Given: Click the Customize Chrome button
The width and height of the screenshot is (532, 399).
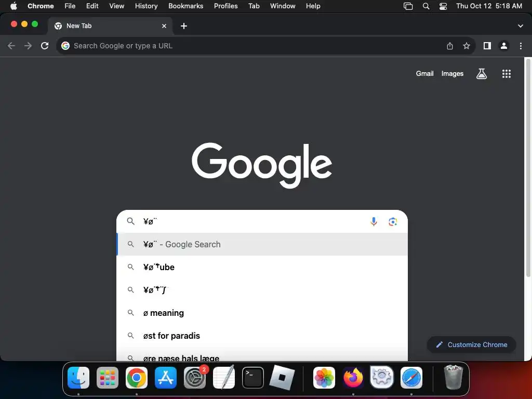Looking at the screenshot, I should [x=472, y=345].
